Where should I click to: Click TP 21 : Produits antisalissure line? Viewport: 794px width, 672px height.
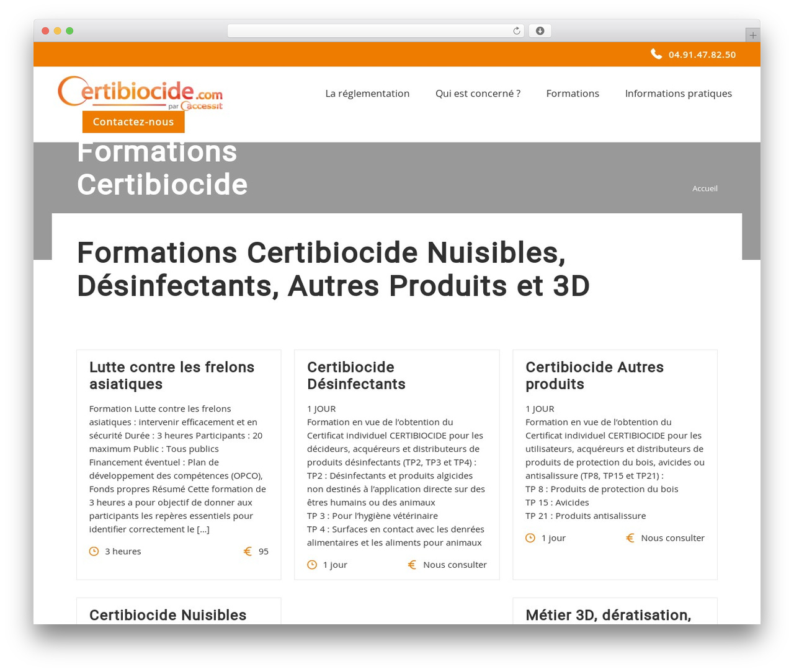click(586, 516)
